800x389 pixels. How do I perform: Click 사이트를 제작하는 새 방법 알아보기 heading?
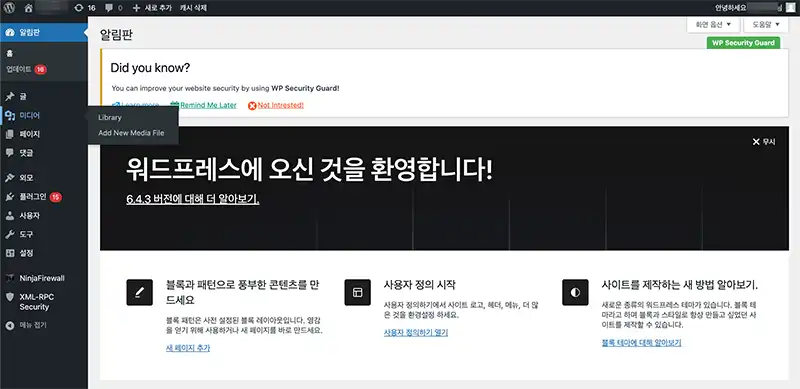pyautogui.click(x=680, y=285)
